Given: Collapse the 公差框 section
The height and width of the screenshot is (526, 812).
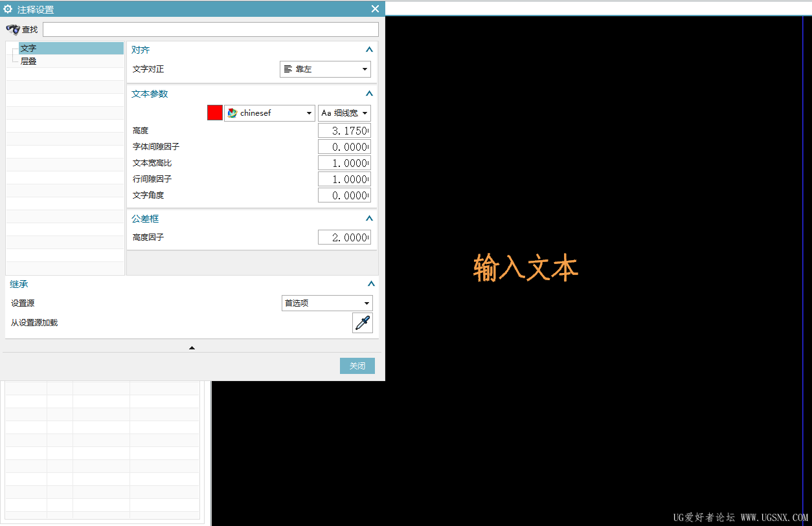Looking at the screenshot, I should pos(369,218).
